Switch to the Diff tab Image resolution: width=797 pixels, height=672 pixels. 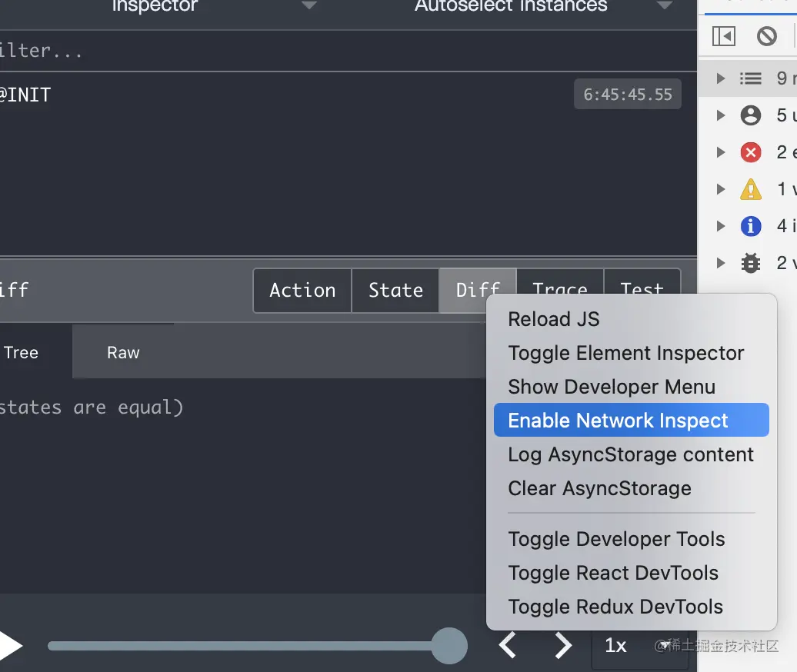[478, 291]
